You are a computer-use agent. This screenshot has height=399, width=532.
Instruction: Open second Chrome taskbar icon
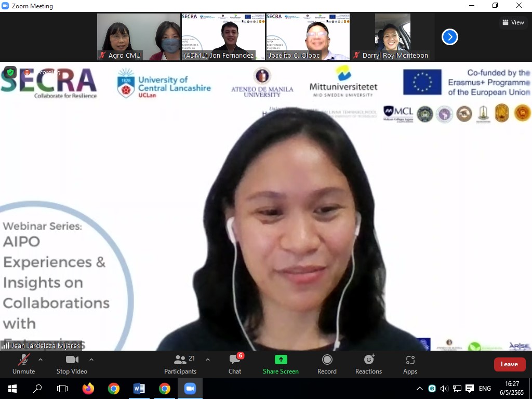coord(165,389)
